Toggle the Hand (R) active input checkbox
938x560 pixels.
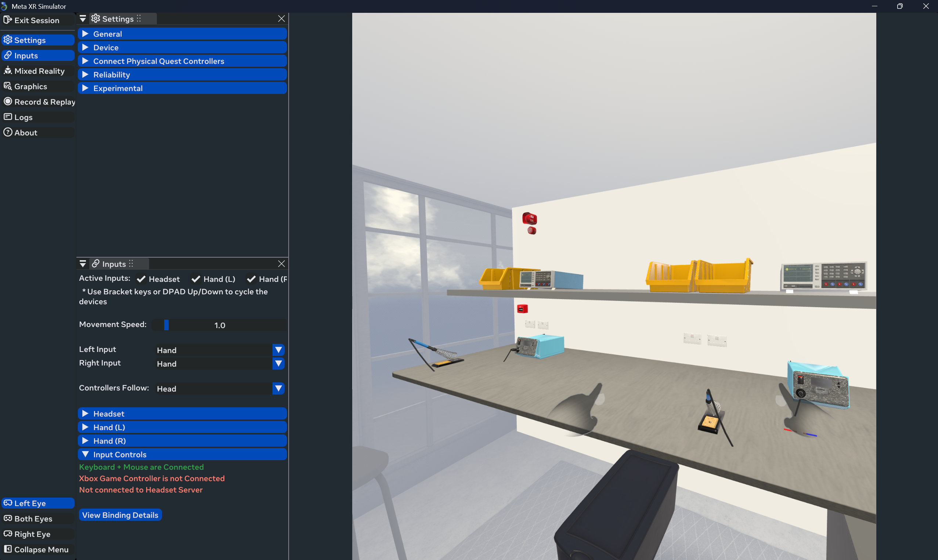click(x=251, y=279)
